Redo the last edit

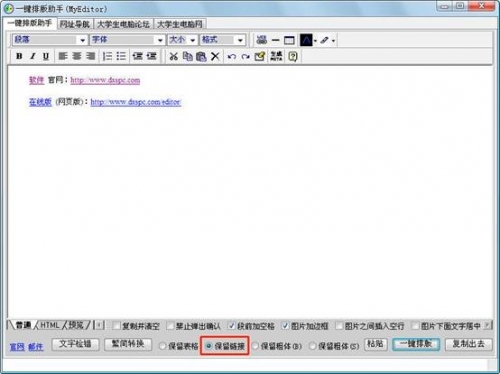246,57
